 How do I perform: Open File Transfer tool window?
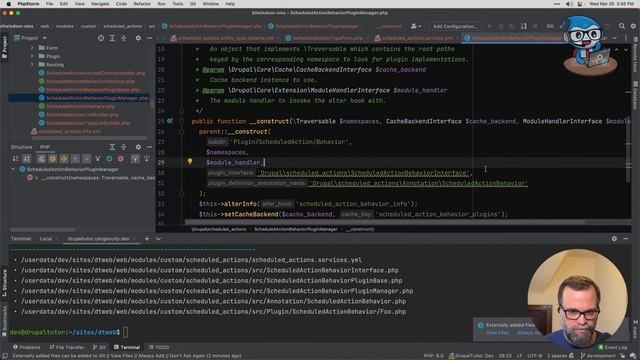[x=67, y=347]
